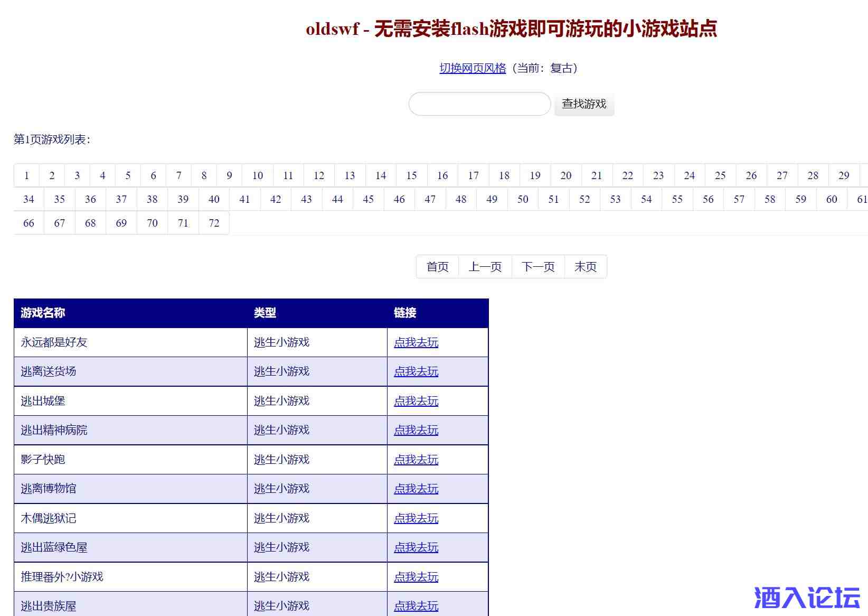Click 点我去玩 for 逃出蓝绿色屋

(x=416, y=547)
